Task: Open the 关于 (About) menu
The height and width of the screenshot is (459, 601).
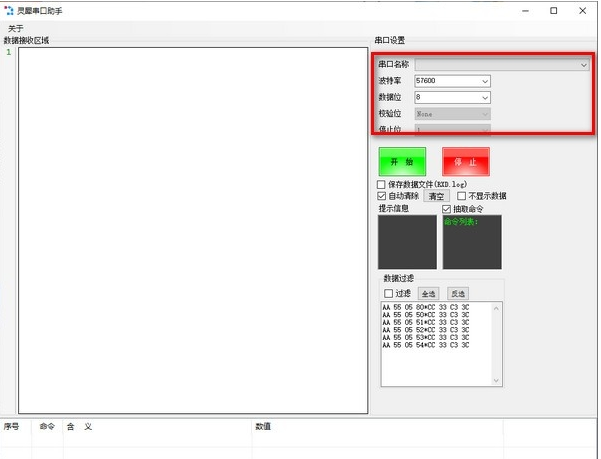Action: [15, 29]
